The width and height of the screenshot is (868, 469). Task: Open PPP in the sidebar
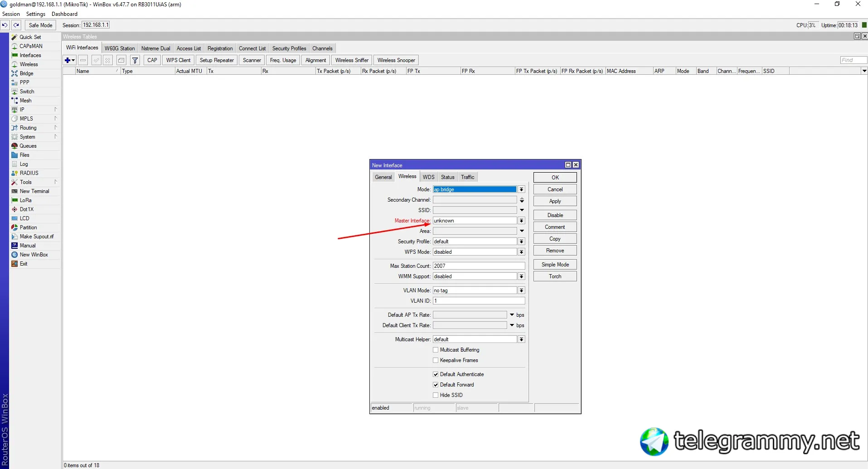point(24,82)
